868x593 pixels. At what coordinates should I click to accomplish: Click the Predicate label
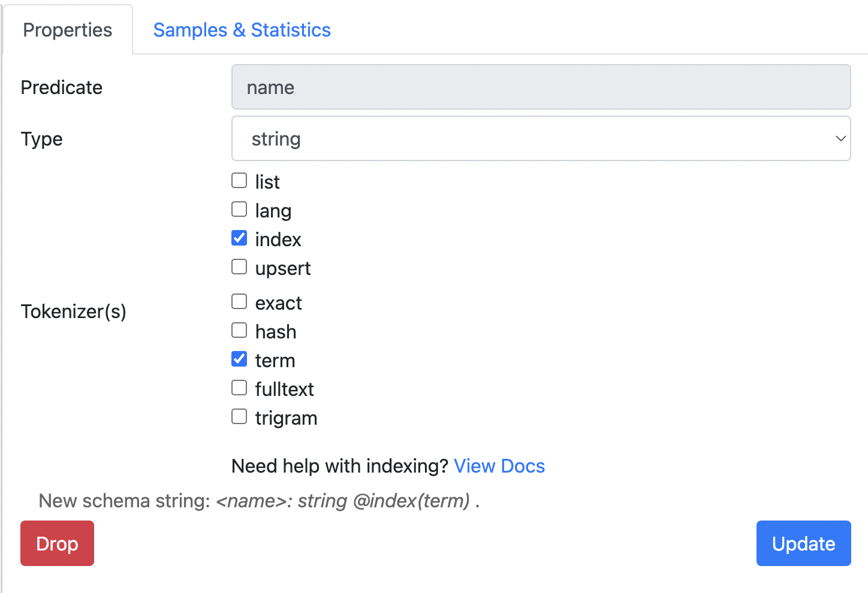click(62, 87)
